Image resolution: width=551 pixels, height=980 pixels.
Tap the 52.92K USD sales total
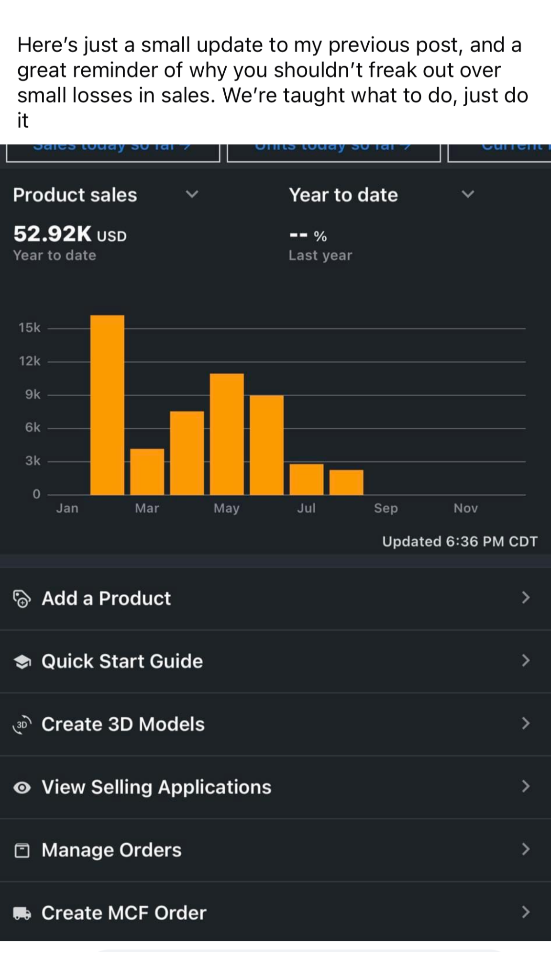pyautogui.click(x=70, y=234)
